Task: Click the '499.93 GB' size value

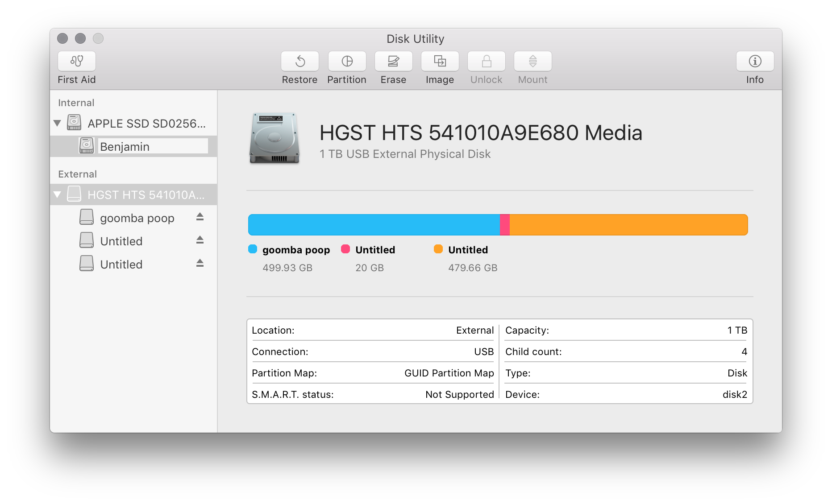Action: (x=287, y=268)
